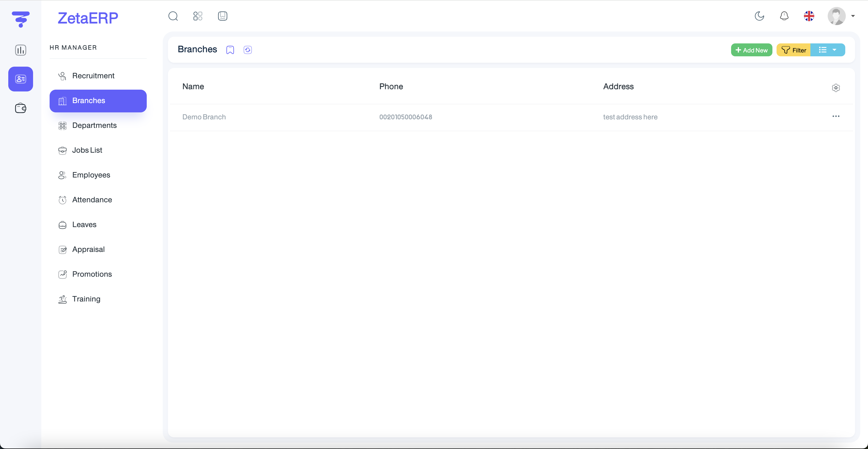Bookmark the Branches page
The height and width of the screenshot is (449, 868).
[230, 50]
